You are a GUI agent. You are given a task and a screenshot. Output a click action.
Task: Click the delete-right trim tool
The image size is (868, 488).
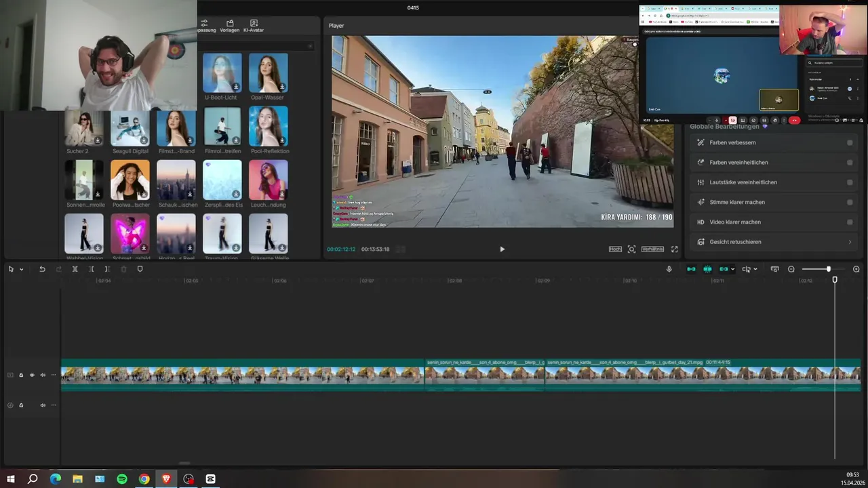point(107,269)
